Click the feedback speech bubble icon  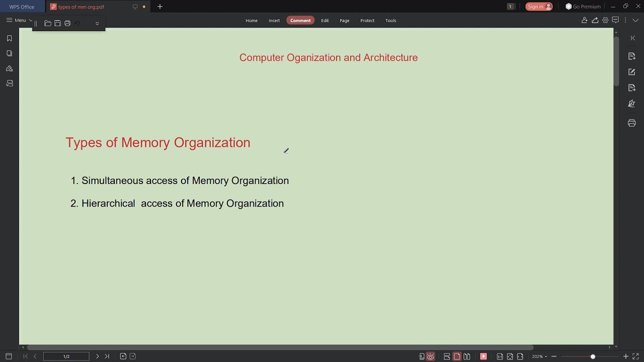615,21
